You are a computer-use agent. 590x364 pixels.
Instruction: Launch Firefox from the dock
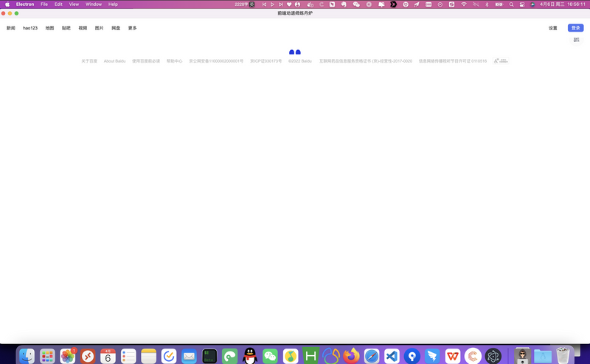coord(351,357)
